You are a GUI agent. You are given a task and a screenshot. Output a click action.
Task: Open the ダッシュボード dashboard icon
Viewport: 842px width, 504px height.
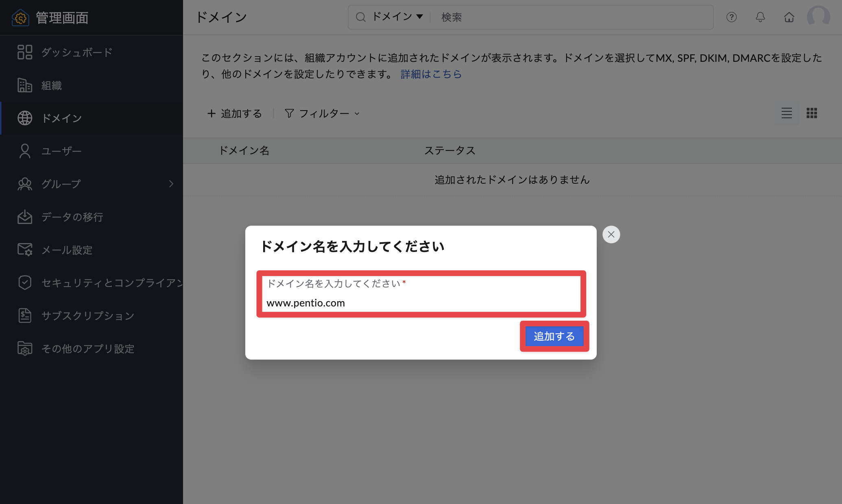[x=25, y=52]
